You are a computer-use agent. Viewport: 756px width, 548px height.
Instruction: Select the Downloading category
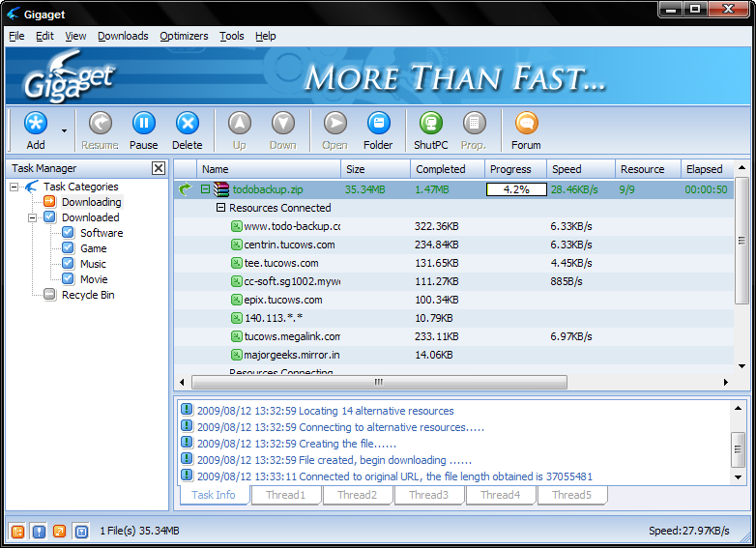[x=91, y=202]
